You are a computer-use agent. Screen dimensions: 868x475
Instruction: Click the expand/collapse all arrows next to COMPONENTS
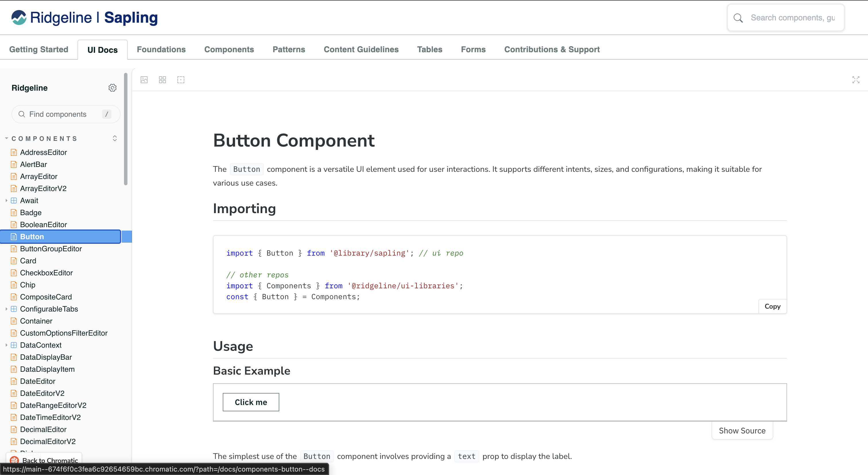point(115,138)
